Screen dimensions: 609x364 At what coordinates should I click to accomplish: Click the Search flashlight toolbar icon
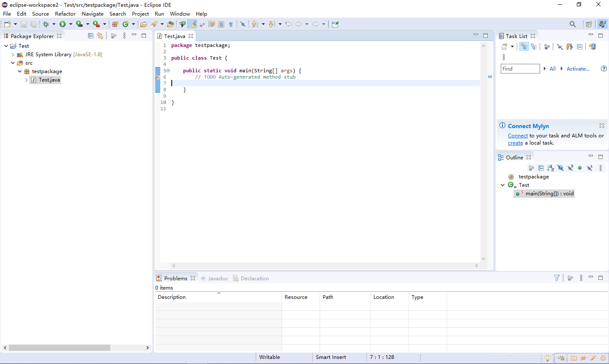[154, 24]
